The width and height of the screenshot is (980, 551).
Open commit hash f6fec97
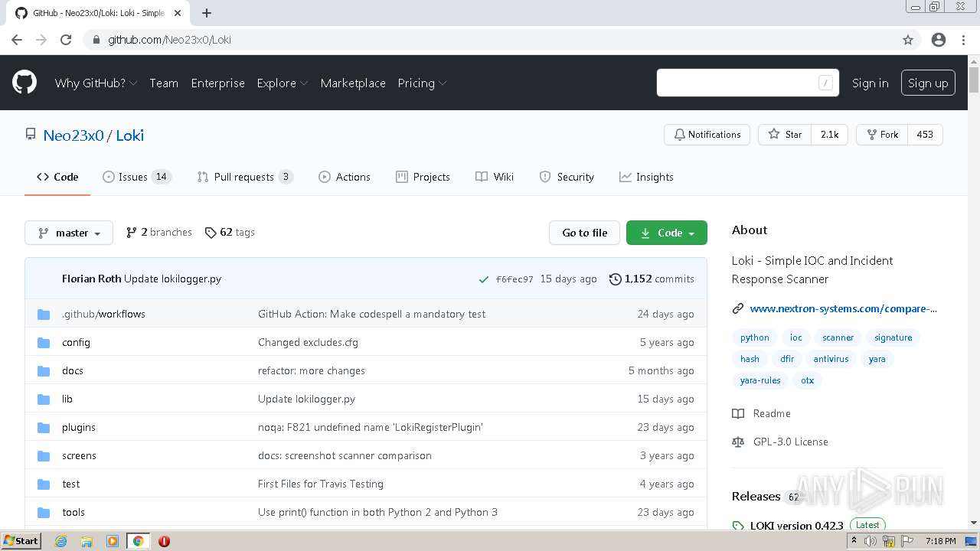pos(514,279)
